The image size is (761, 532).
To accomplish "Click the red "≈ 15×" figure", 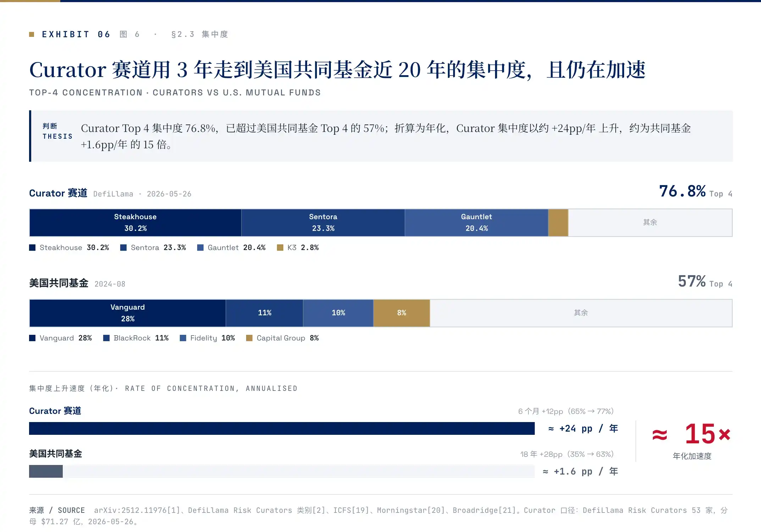I will click(x=691, y=434).
